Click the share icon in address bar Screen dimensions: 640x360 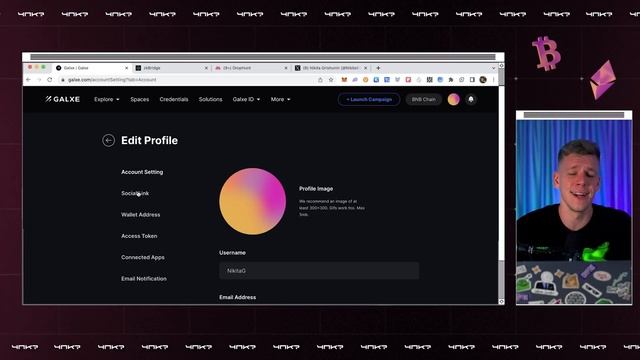320,80
